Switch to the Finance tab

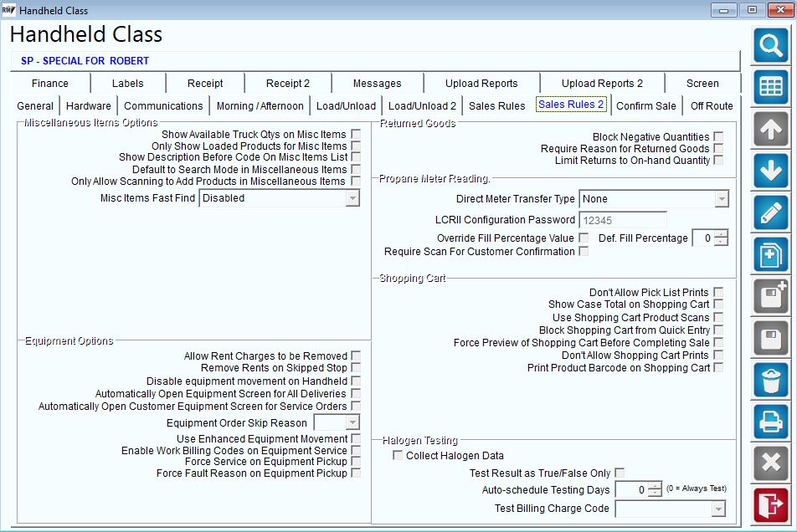tap(50, 84)
